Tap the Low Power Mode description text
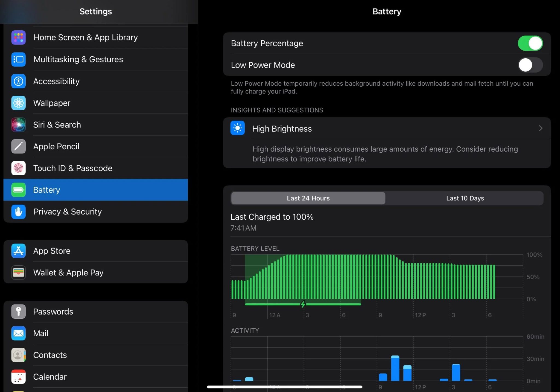560x392 pixels. 382,87
